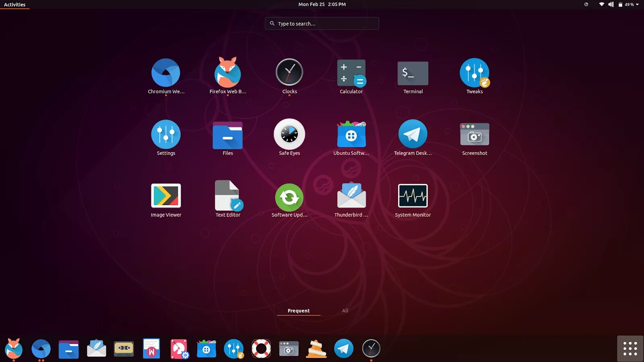The image size is (644, 362).
Task: Click the battery 49% indicator
Action: coord(626,4)
